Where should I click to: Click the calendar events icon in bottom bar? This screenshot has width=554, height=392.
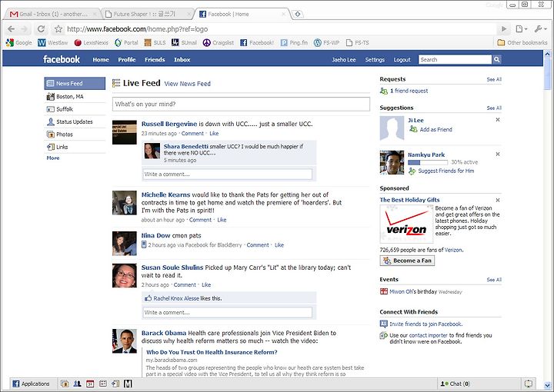tap(90, 384)
